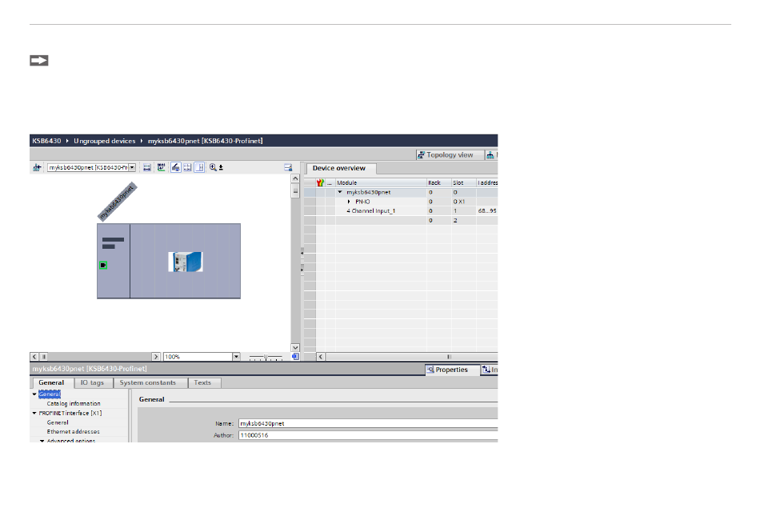Image resolution: width=760 pixels, height=532 pixels.
Task: Click the overview navigation icon beside zoom slider
Action: pos(294,357)
